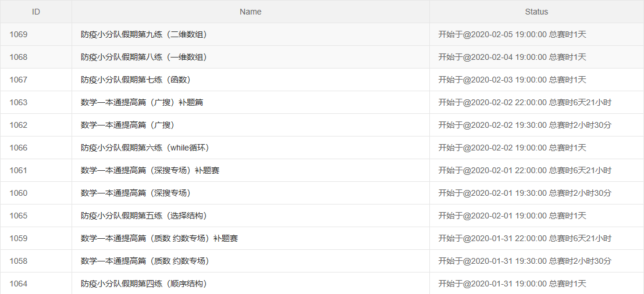Click ID cell 1063
This screenshot has width=644, height=294.
pyautogui.click(x=19, y=102)
